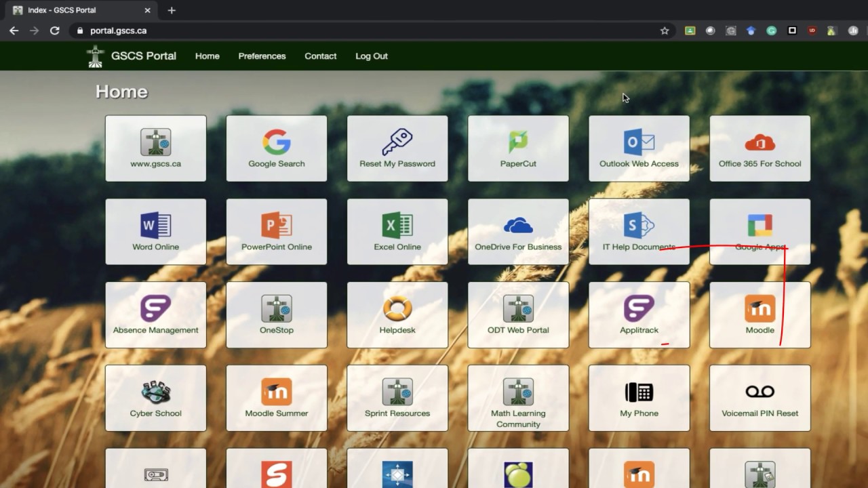Launch OneStop tile

click(x=276, y=315)
